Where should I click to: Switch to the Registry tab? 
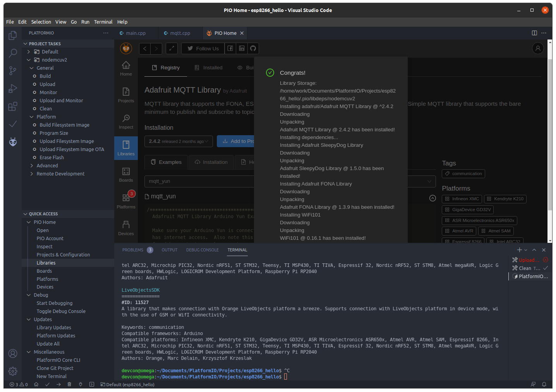click(x=166, y=68)
